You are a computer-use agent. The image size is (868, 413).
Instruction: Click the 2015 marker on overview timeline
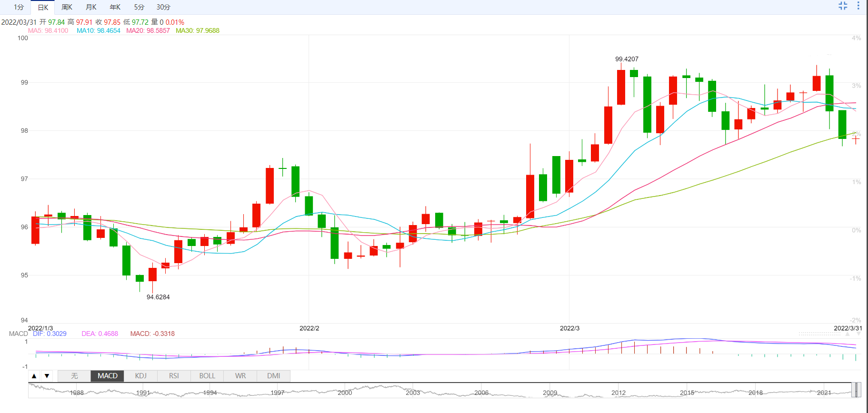click(x=687, y=393)
